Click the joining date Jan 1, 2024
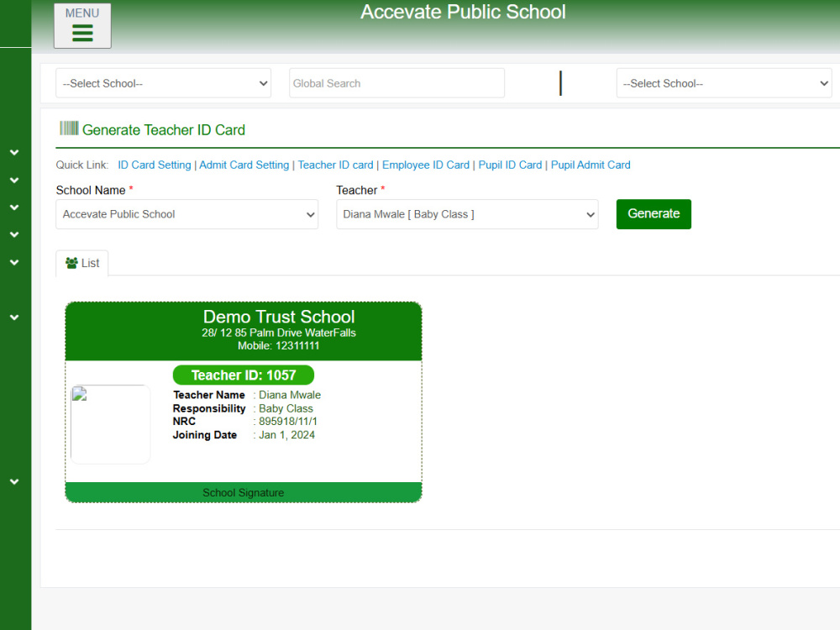This screenshot has width=840, height=630. point(286,435)
